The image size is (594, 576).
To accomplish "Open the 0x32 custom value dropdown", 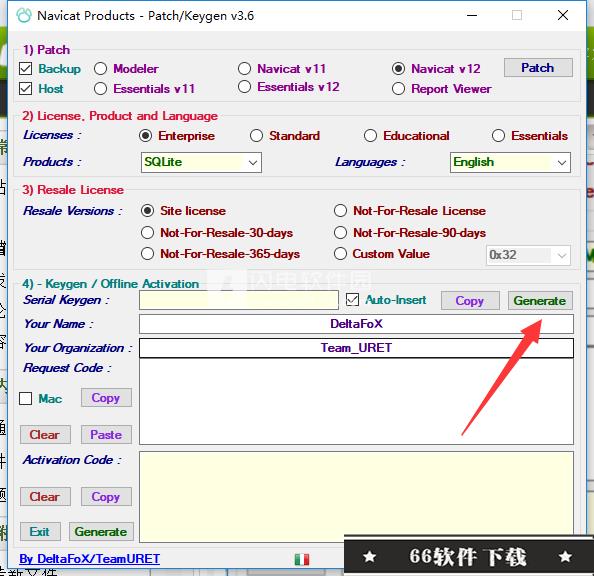I will click(x=528, y=255).
